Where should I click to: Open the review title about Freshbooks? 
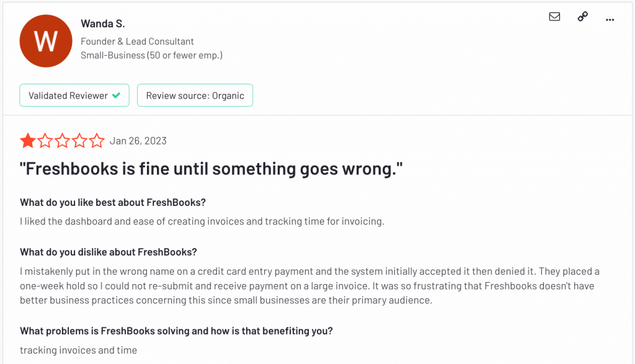tap(211, 169)
